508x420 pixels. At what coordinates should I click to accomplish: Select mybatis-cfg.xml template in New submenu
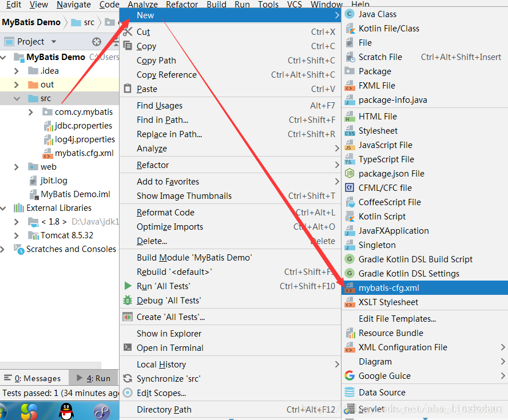424,287
